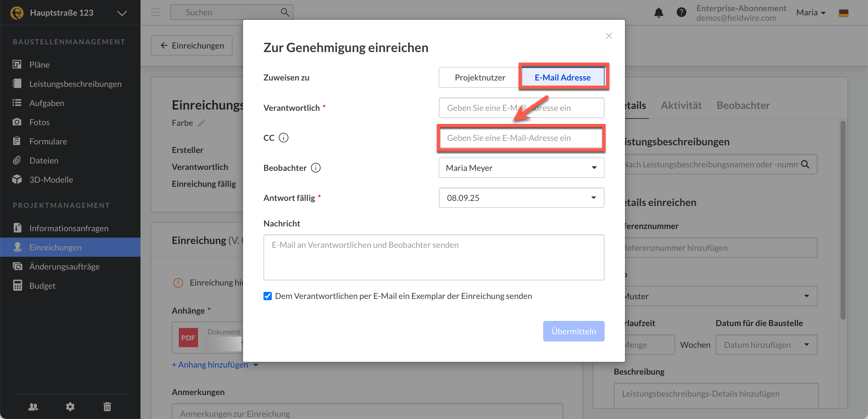Screen dimensions: 868x419
Task: Click the trash icon in sidebar
Action: [x=107, y=407]
